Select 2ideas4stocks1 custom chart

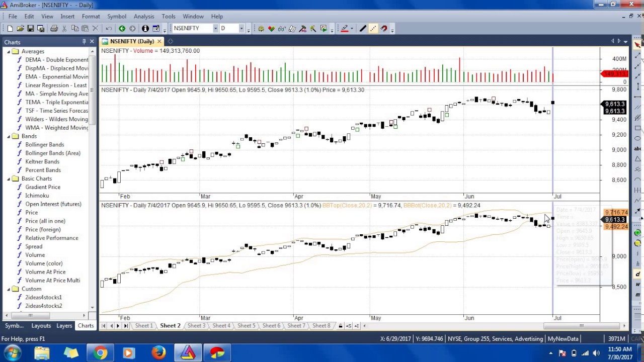coord(44,298)
